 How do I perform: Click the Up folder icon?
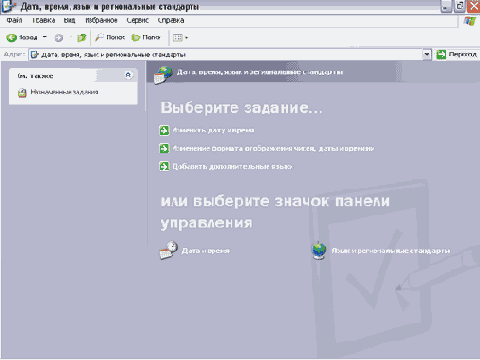[82, 38]
